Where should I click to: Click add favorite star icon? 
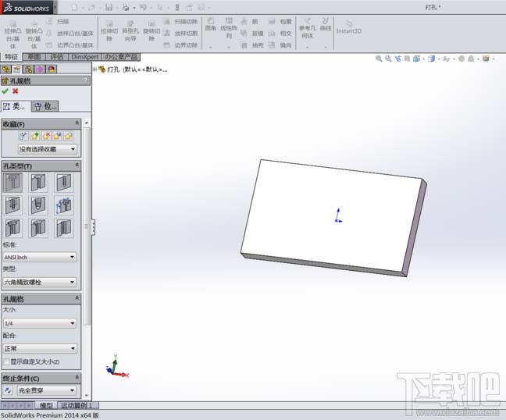pyautogui.click(x=35, y=136)
